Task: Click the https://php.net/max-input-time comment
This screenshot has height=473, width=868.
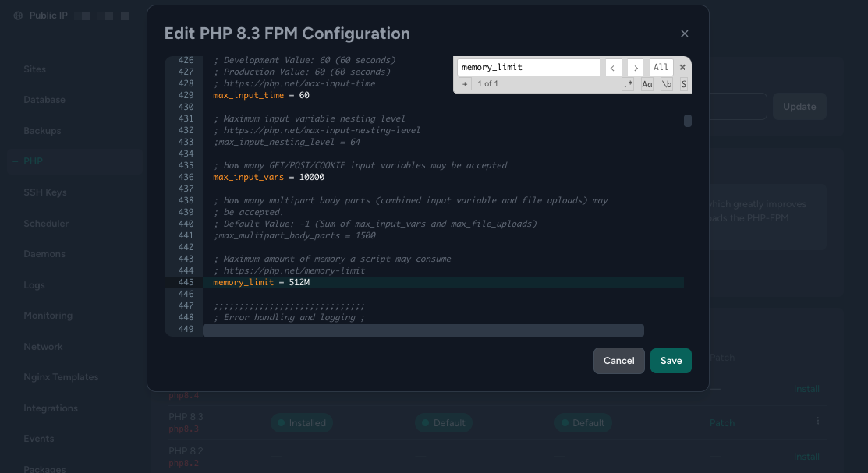Action: pos(294,83)
